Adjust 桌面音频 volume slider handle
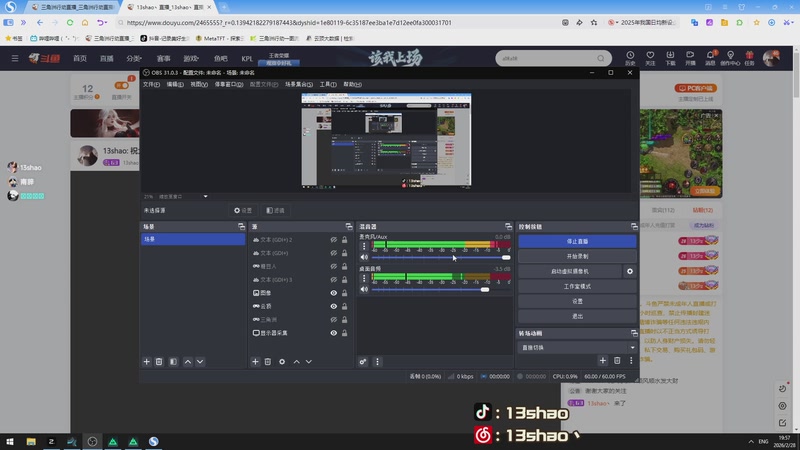Image resolution: width=800 pixels, height=450 pixels. click(x=485, y=289)
